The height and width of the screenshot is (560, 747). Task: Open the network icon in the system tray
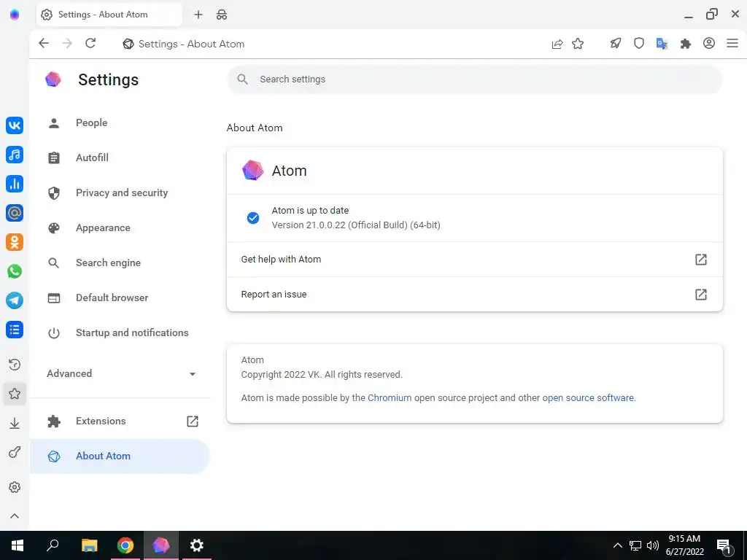635,545
